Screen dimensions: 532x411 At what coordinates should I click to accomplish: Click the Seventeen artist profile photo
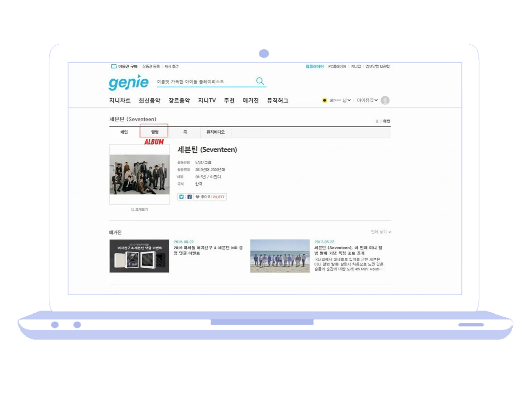(x=139, y=174)
